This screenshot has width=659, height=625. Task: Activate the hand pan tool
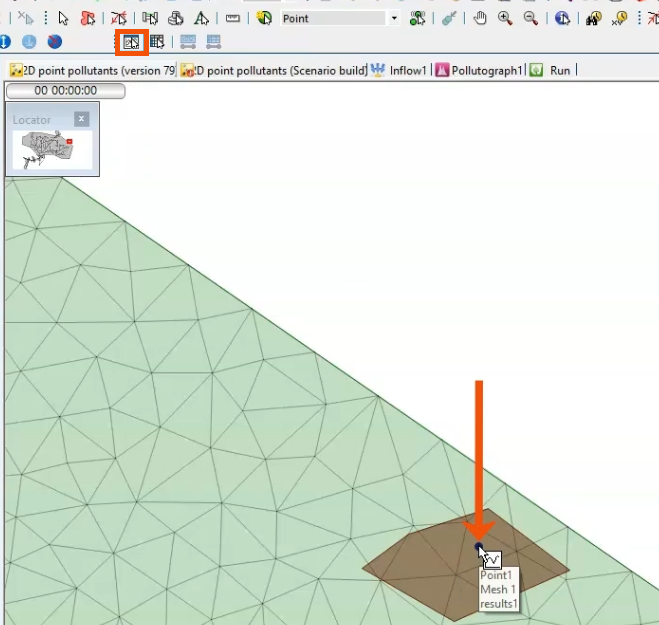[x=480, y=18]
